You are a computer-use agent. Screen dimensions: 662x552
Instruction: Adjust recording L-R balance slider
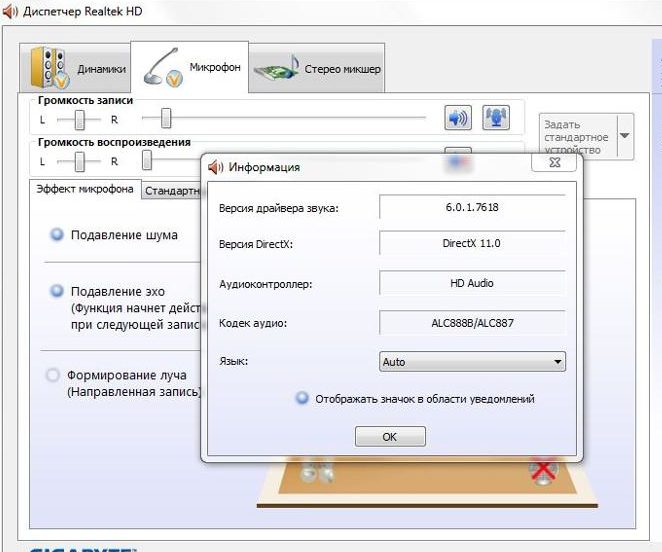[x=79, y=120]
